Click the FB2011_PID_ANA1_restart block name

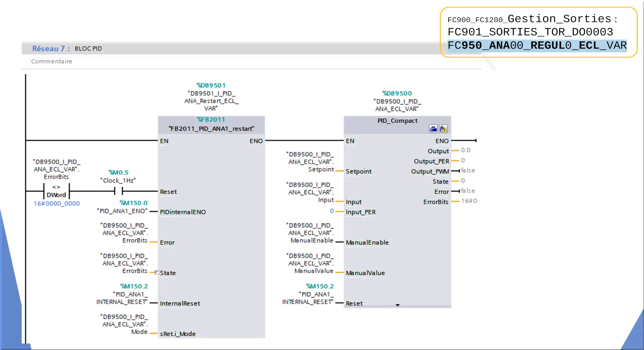[211, 129]
